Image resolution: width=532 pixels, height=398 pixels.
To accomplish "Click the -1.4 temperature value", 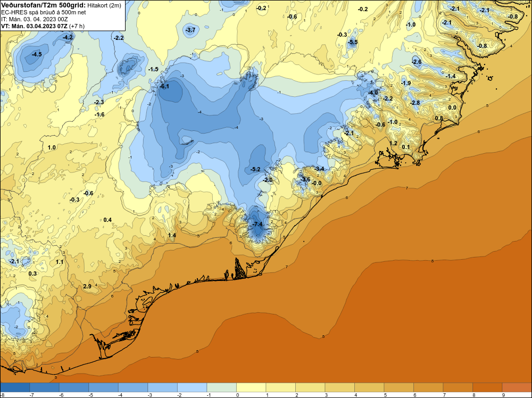I will click(451, 76).
